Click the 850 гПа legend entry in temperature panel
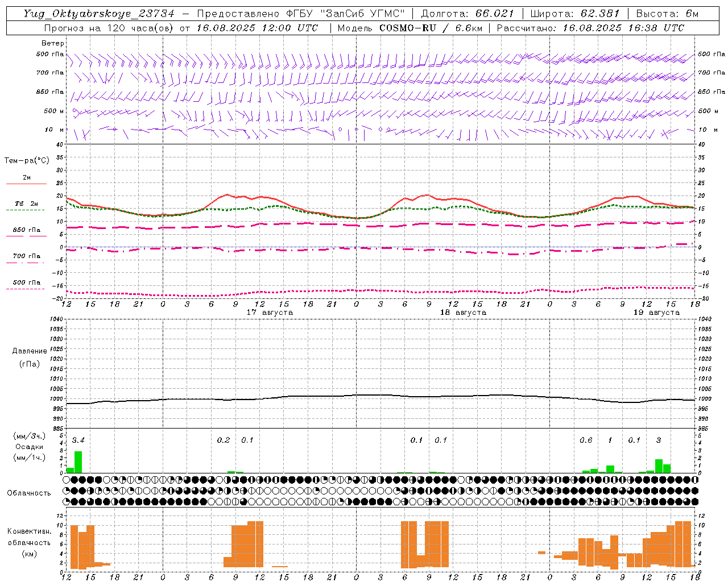Image resolution: width=728 pixels, height=582 pixels. [x=26, y=230]
